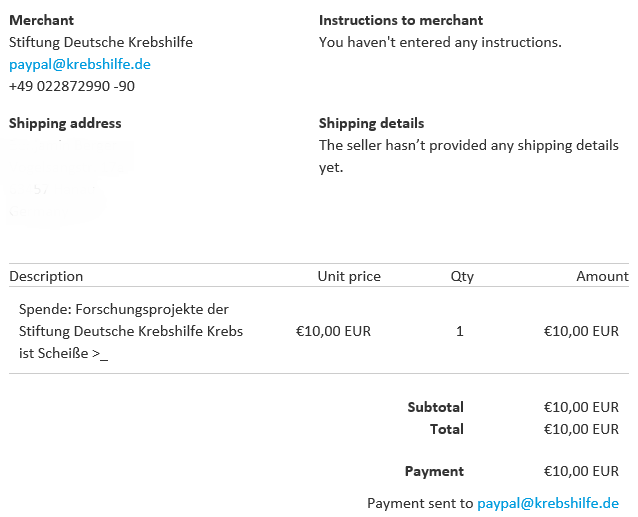This screenshot has height=517, width=638.
Task: Click the Unit price column header
Action: [x=349, y=276]
